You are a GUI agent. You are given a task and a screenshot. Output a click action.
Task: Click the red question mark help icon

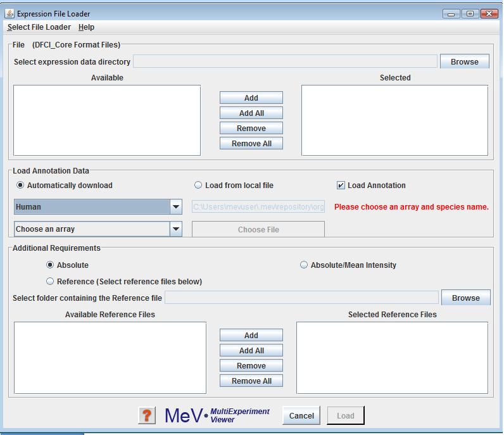(x=147, y=415)
